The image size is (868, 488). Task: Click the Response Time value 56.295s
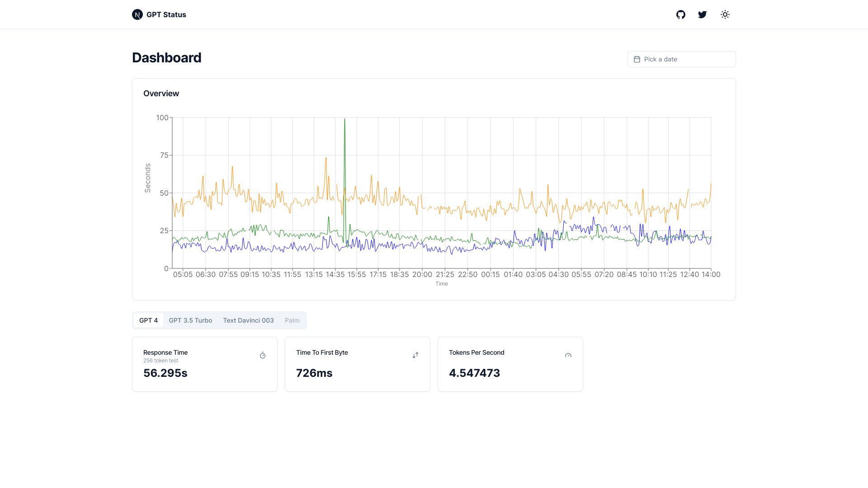165,373
